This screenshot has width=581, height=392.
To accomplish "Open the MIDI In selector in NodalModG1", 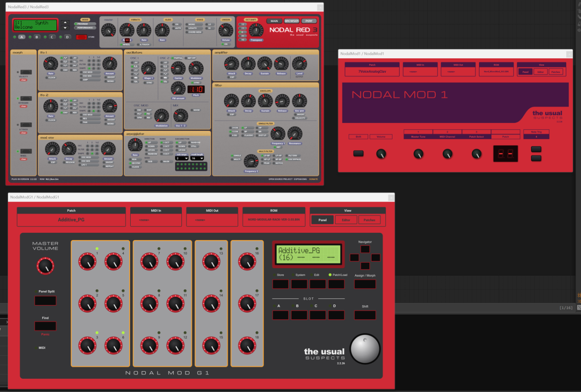I will [156, 220].
